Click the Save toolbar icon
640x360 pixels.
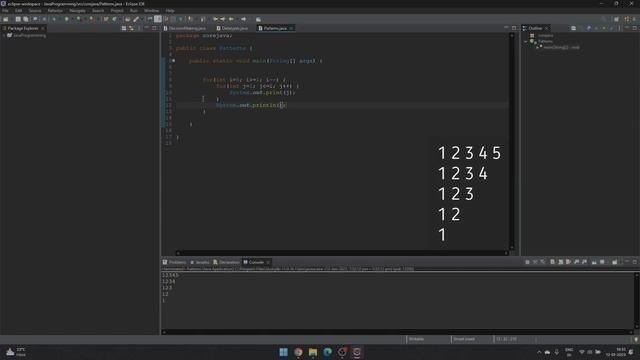(18, 19)
